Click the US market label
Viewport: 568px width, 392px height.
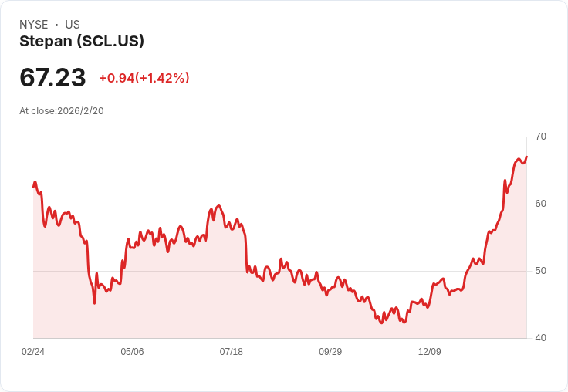[72, 25]
